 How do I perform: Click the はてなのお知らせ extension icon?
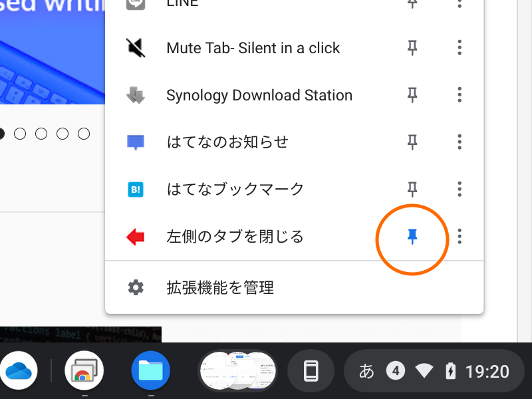(x=136, y=142)
